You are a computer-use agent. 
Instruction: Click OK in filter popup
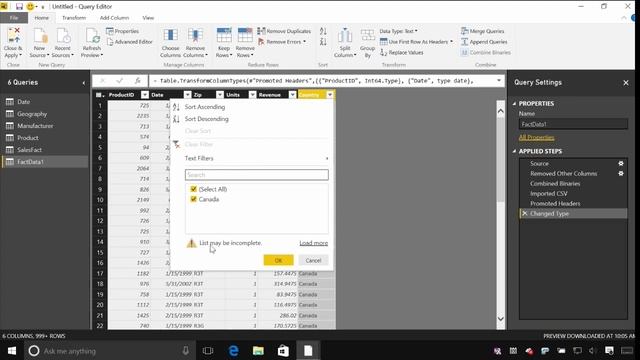278,260
